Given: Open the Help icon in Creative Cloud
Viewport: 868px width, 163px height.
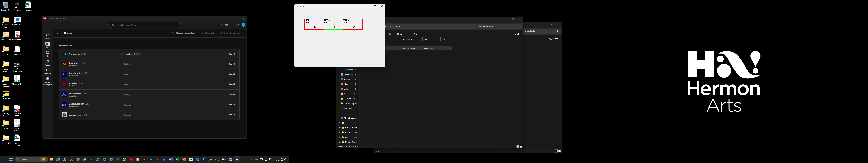Looking at the screenshot, I should coord(226,25).
